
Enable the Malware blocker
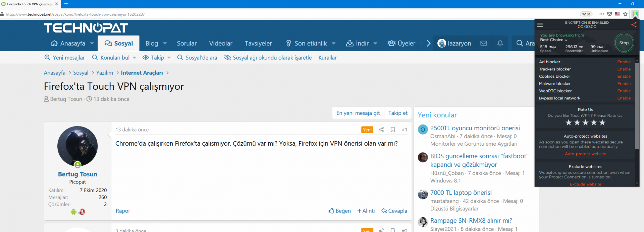coord(624,84)
